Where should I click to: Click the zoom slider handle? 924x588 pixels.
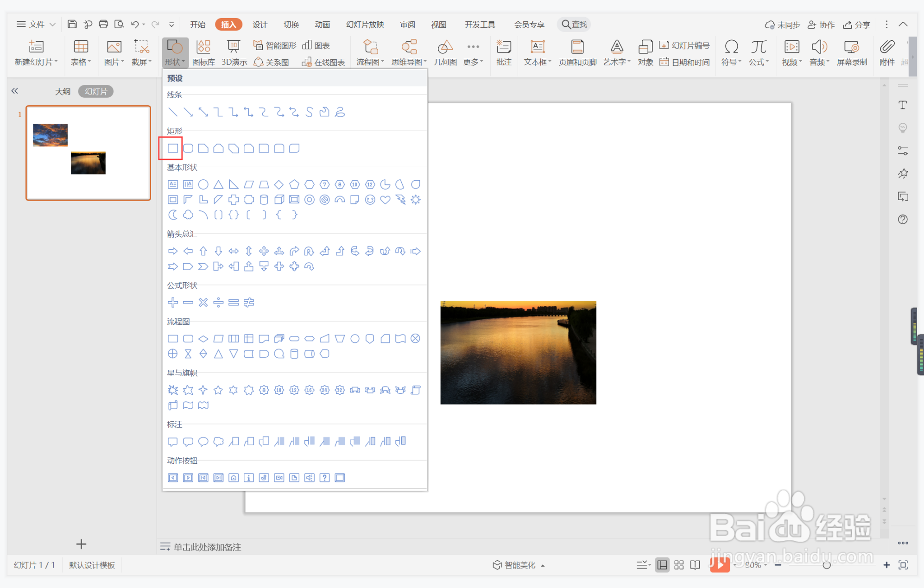click(826, 565)
